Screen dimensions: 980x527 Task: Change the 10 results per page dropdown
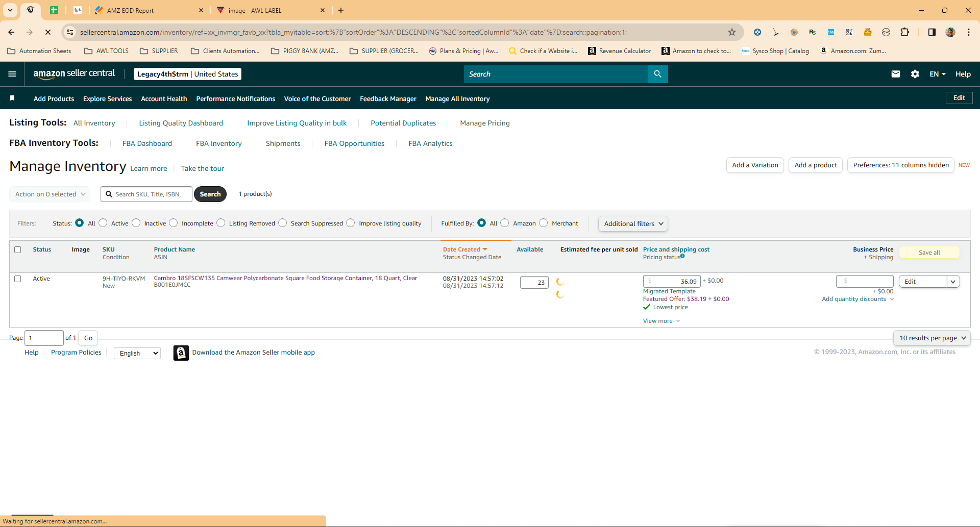tap(932, 338)
